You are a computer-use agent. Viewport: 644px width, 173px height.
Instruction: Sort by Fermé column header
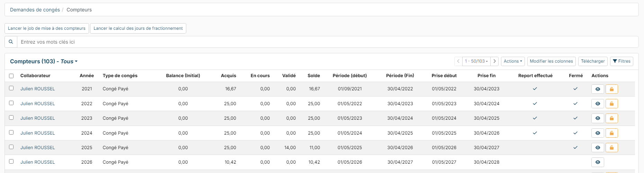tap(576, 76)
